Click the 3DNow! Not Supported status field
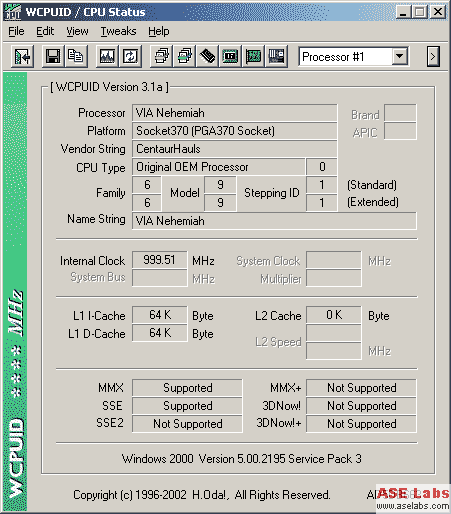This screenshot has height=514, width=451. click(361, 406)
